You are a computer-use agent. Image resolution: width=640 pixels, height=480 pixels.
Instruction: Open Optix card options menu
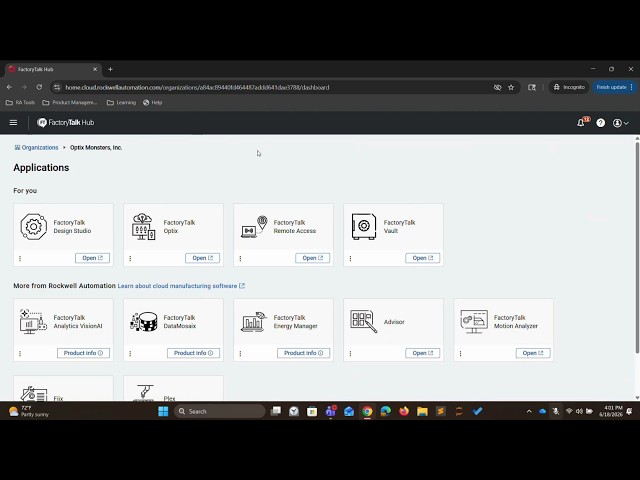tap(130, 258)
